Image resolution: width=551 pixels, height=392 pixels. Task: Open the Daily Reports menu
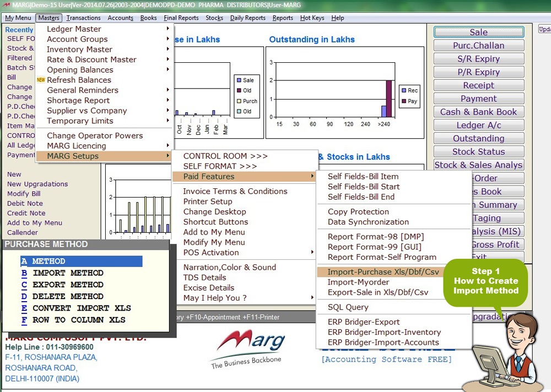click(x=248, y=18)
